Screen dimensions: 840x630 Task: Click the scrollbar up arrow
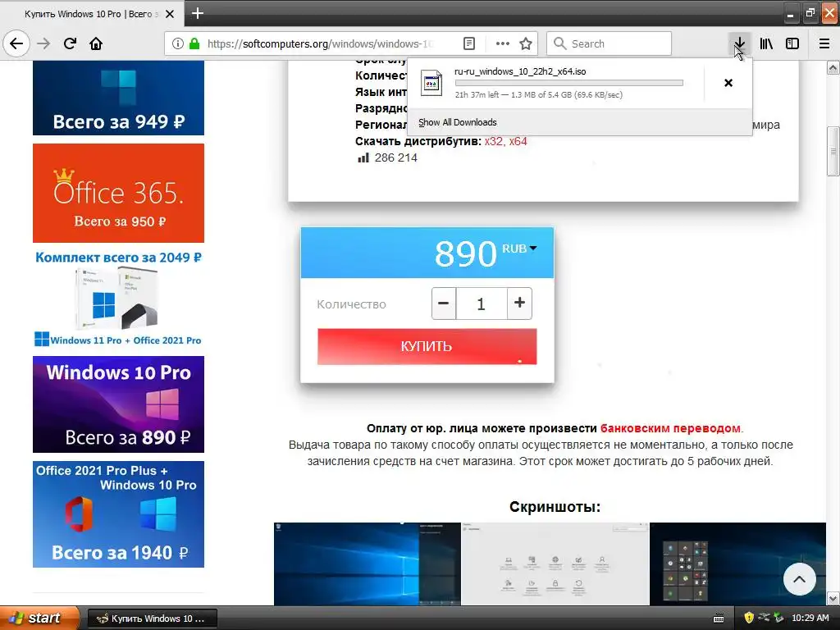(833, 67)
